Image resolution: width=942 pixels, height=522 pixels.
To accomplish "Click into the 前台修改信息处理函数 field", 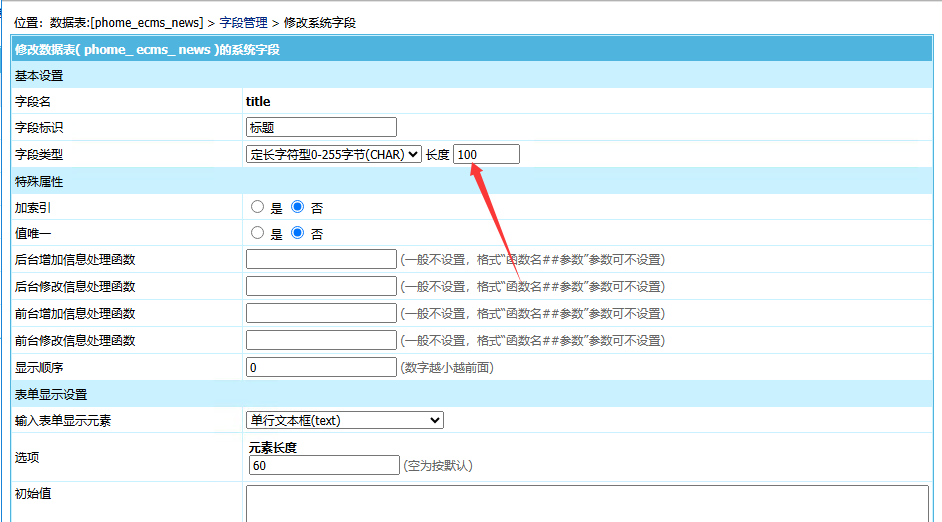I will pyautogui.click(x=321, y=340).
